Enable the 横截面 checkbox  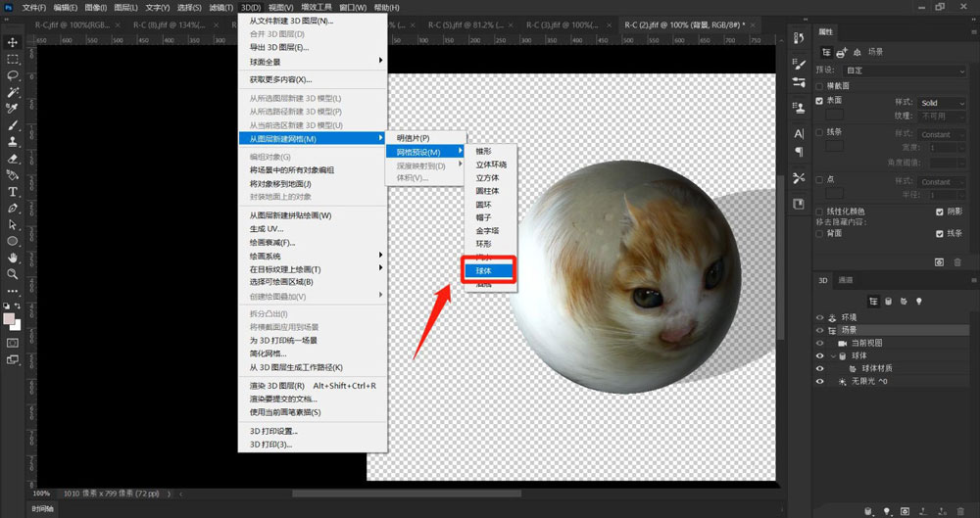tap(819, 85)
